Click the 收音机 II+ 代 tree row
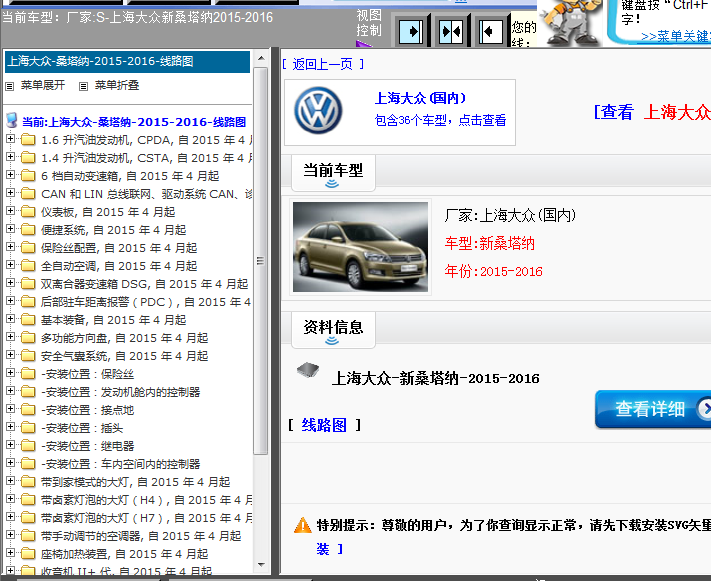Screen dimensions: 711x581 pyautogui.click(x=127, y=571)
